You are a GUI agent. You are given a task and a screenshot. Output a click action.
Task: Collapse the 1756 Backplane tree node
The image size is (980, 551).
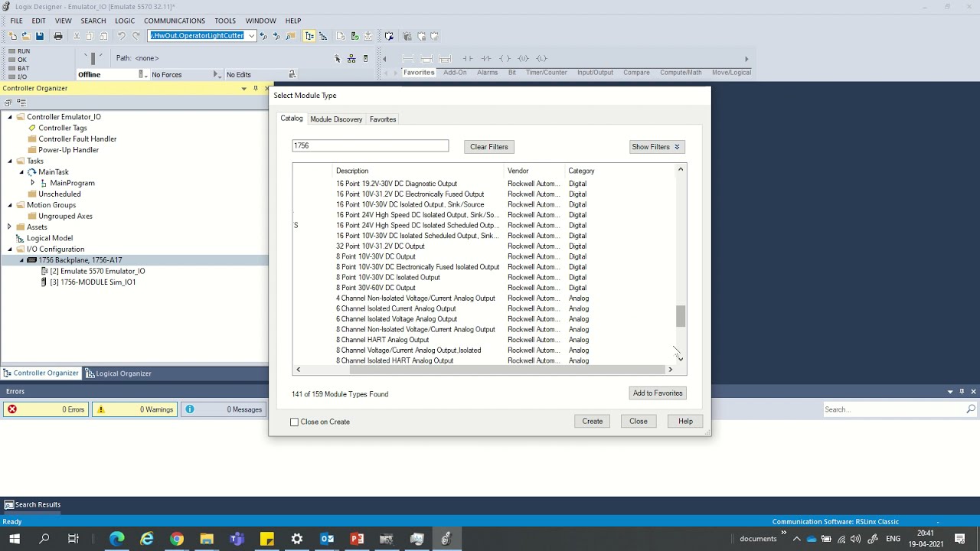[21, 260]
